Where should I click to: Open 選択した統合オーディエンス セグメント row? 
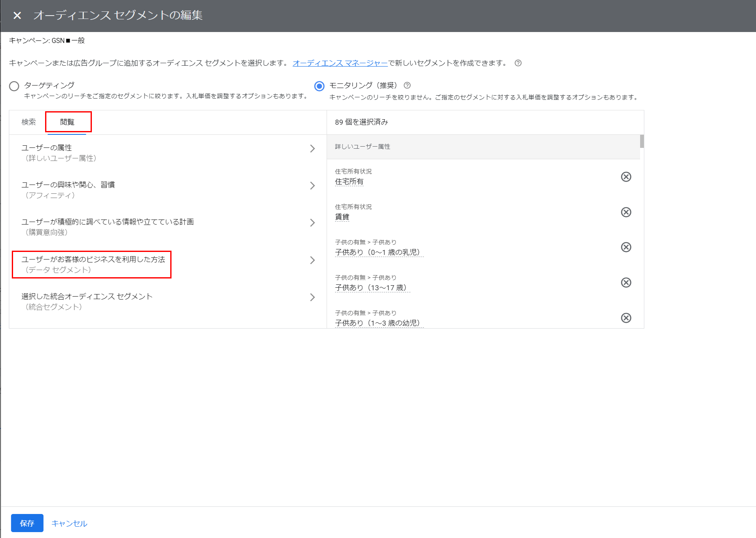point(168,302)
